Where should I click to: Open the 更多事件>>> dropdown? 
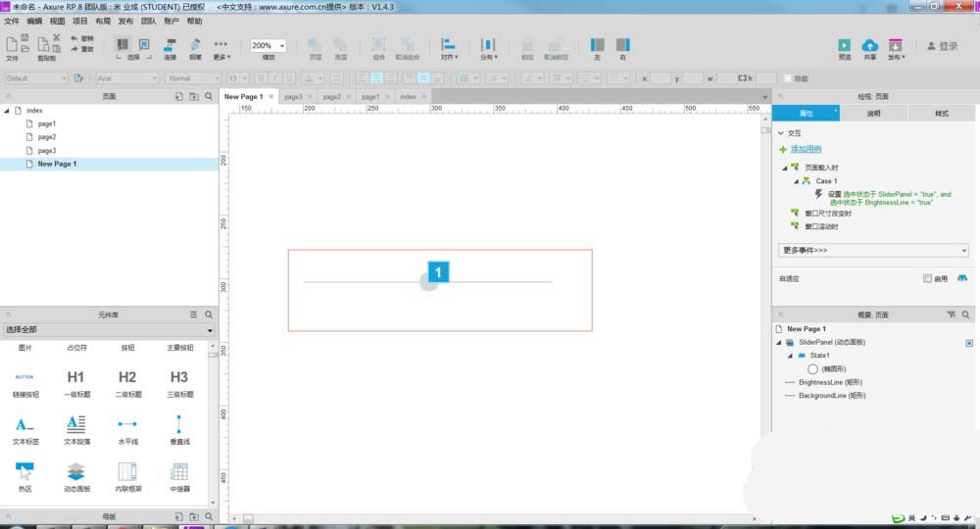point(873,251)
